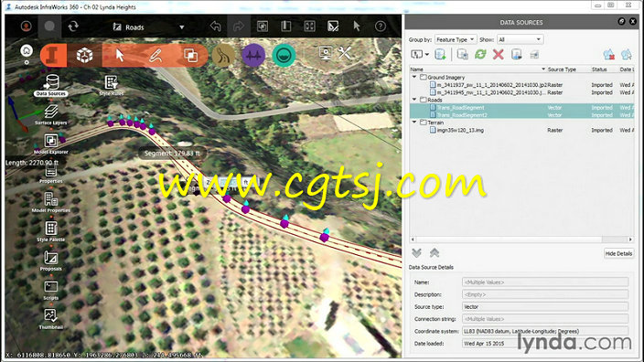644x362 pixels.
Task: Click the small gear under home icon
Action: tap(27, 62)
